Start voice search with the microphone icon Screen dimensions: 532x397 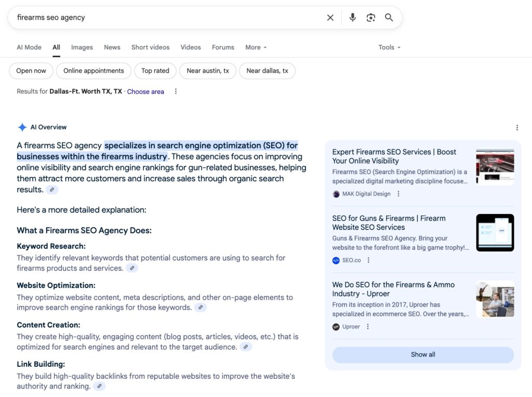(x=353, y=17)
